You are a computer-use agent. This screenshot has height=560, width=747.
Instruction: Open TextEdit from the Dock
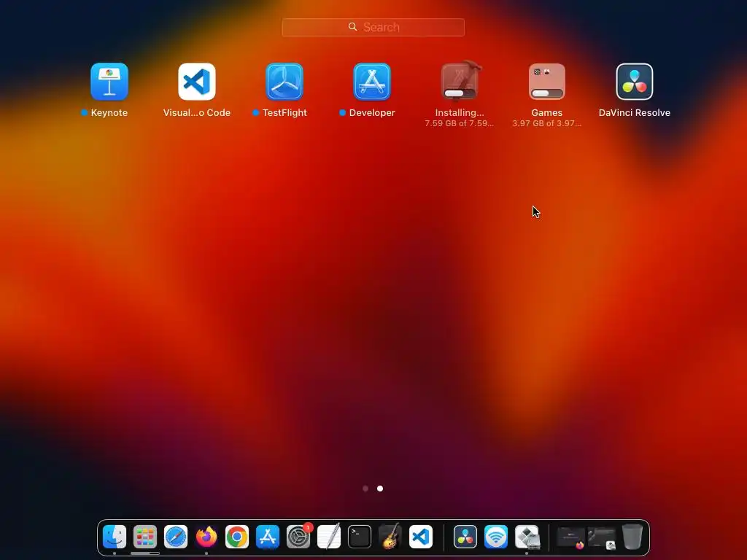pos(329,537)
